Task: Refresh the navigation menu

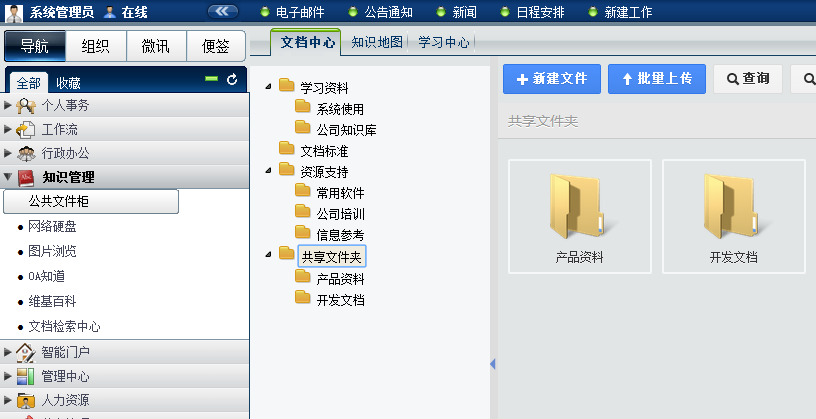Action: (232, 79)
